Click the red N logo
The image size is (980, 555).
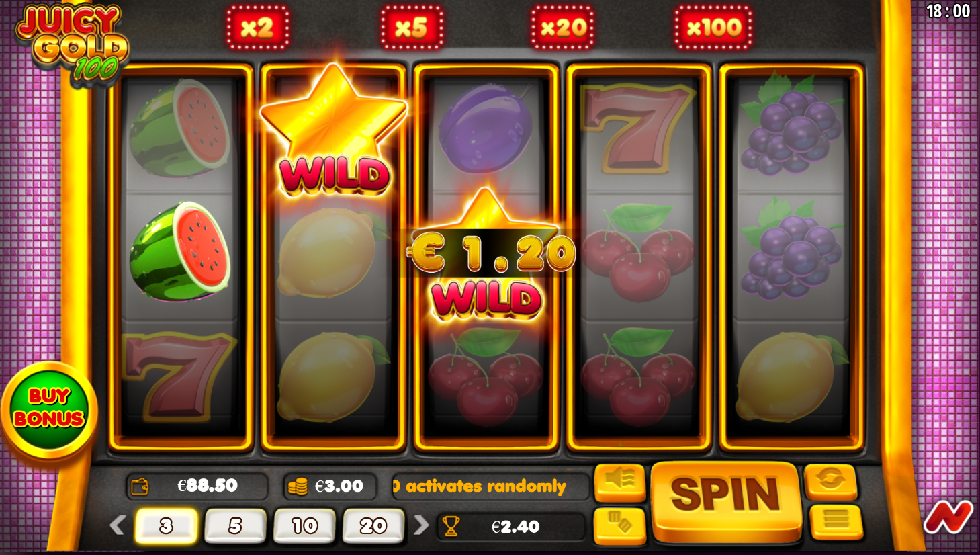(947, 517)
